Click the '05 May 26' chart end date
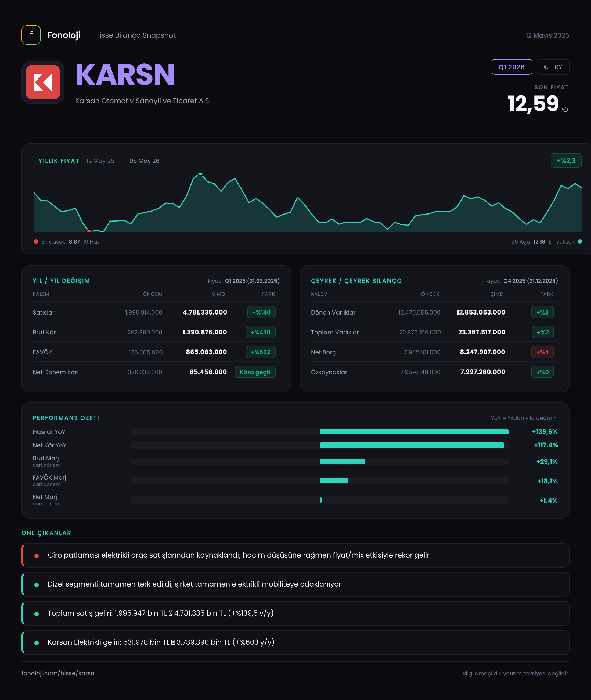591x700 pixels. [x=145, y=161]
